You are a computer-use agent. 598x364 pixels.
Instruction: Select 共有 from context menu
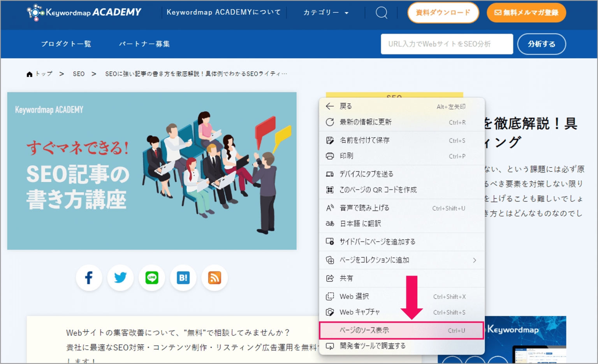pos(402,278)
